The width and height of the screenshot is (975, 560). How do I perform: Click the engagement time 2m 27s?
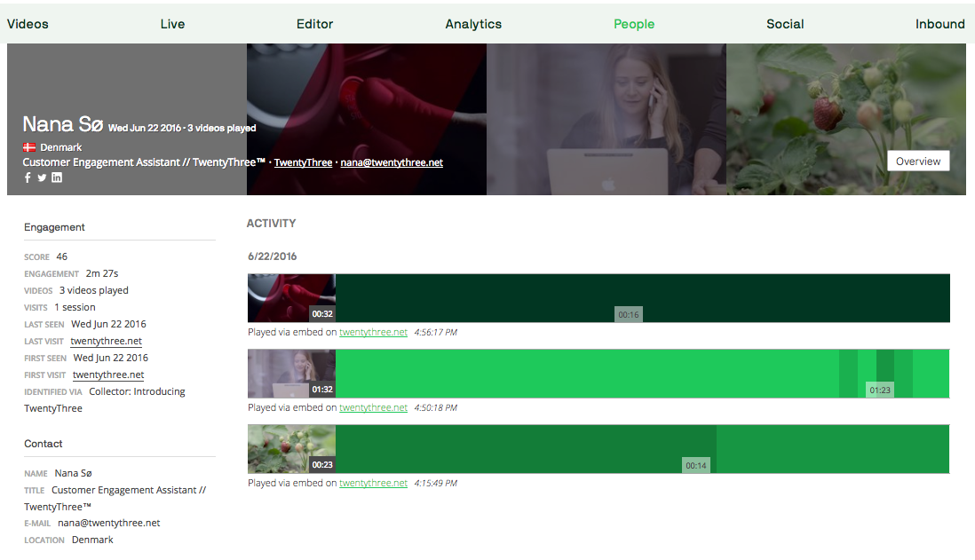pyautogui.click(x=102, y=273)
